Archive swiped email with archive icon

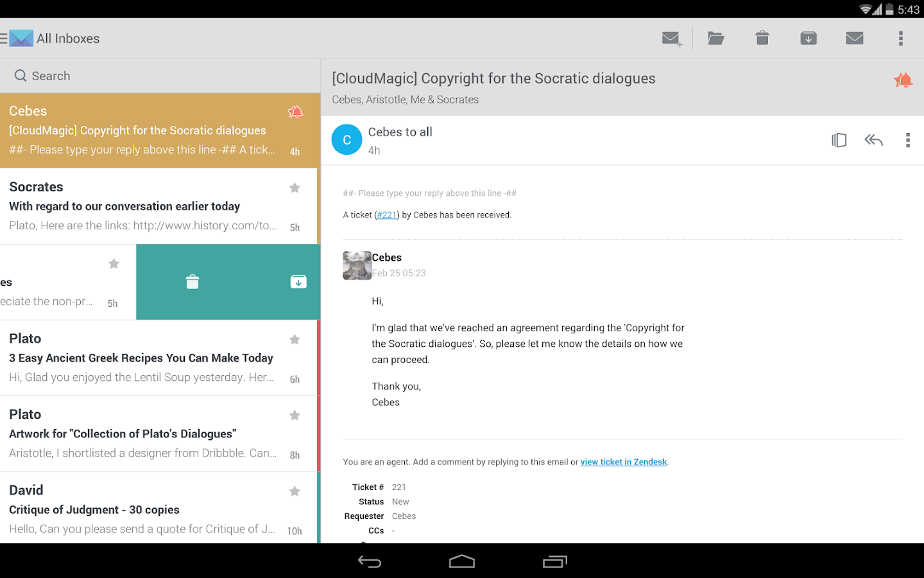click(x=298, y=281)
